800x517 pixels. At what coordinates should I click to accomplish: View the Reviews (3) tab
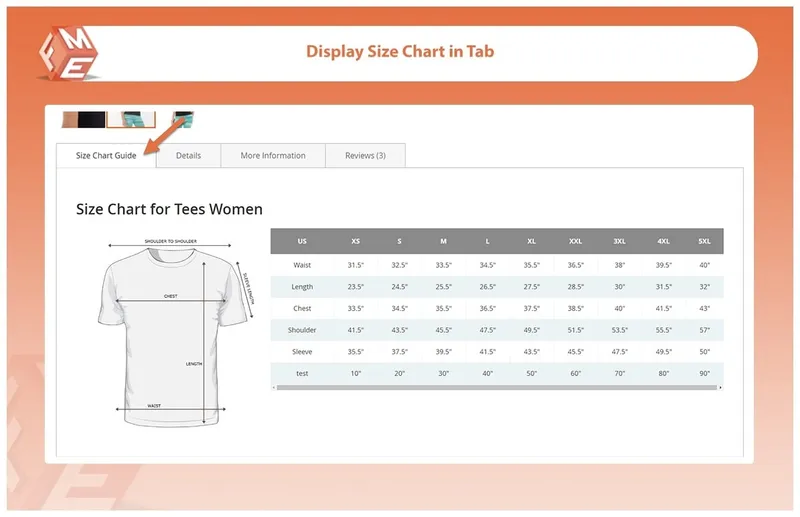[365, 155]
